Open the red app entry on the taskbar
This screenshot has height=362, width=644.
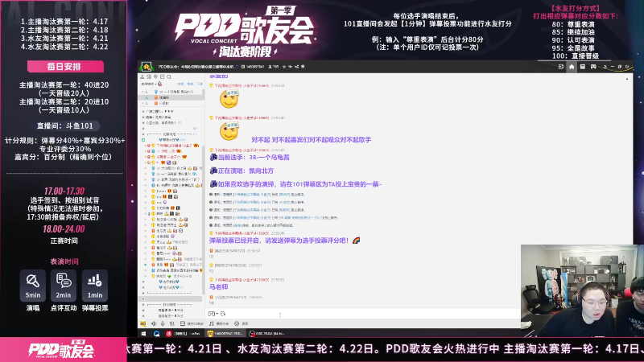coord(184,333)
